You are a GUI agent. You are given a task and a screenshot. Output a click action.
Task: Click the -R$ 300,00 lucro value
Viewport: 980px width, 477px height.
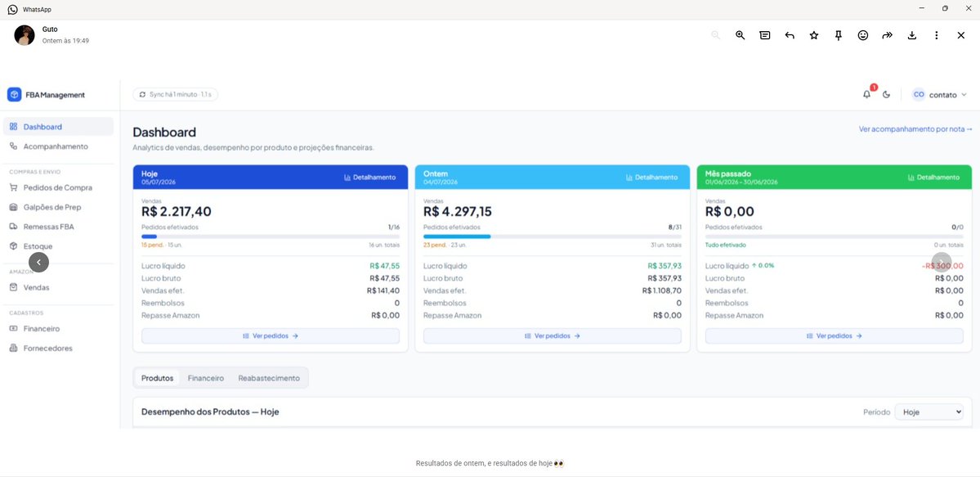942,265
